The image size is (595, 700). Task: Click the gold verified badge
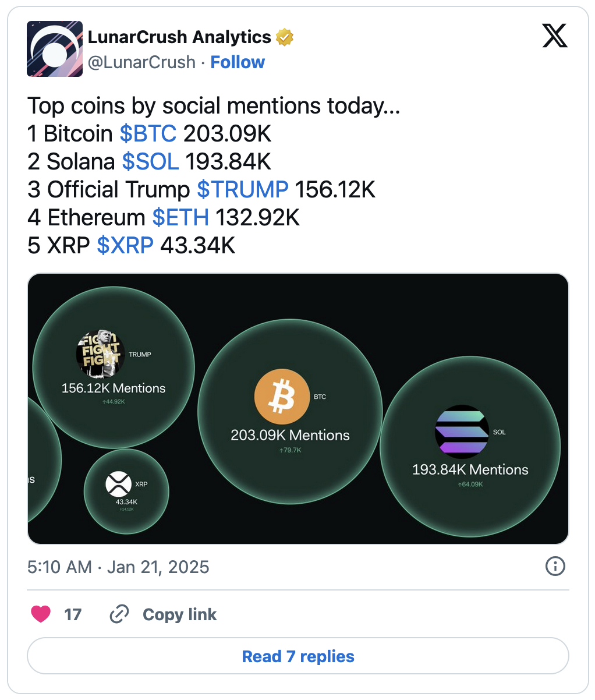(x=285, y=37)
